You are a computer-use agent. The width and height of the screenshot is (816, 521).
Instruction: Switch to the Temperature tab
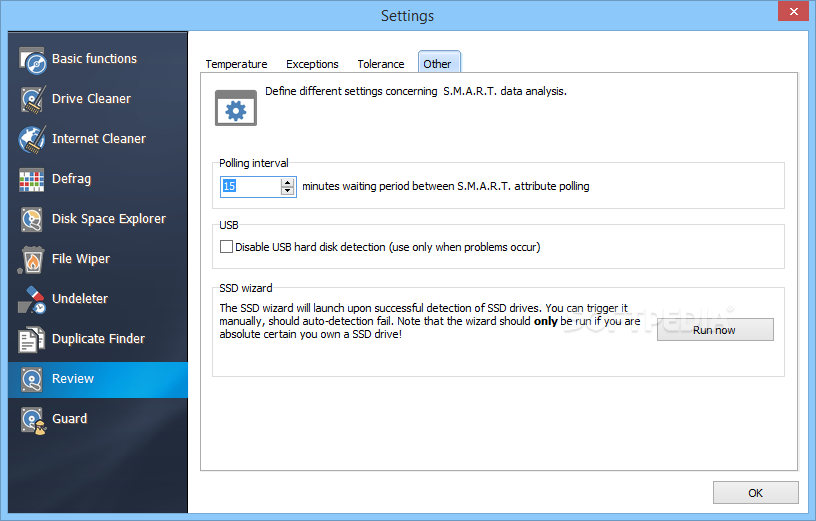[236, 64]
